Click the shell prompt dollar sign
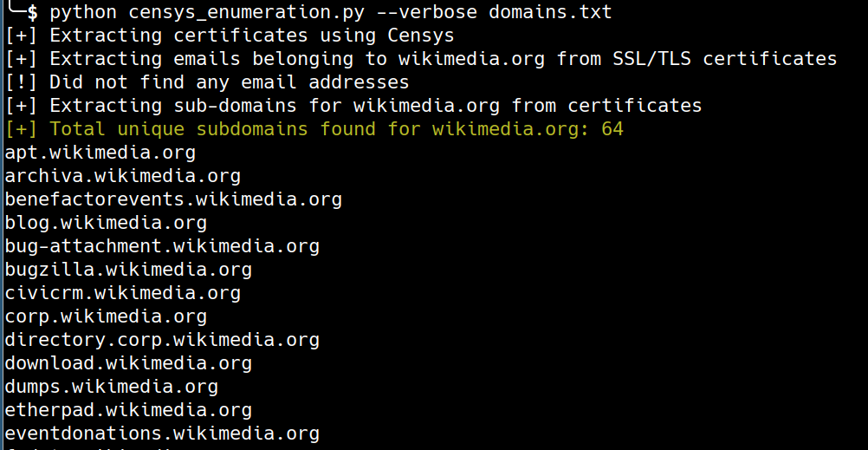868x450 pixels. pyautogui.click(x=33, y=11)
